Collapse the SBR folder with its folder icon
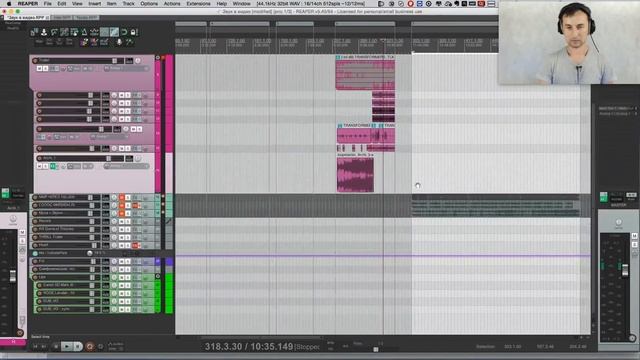The width and height of the screenshot is (640, 360). pyautogui.click(x=158, y=277)
